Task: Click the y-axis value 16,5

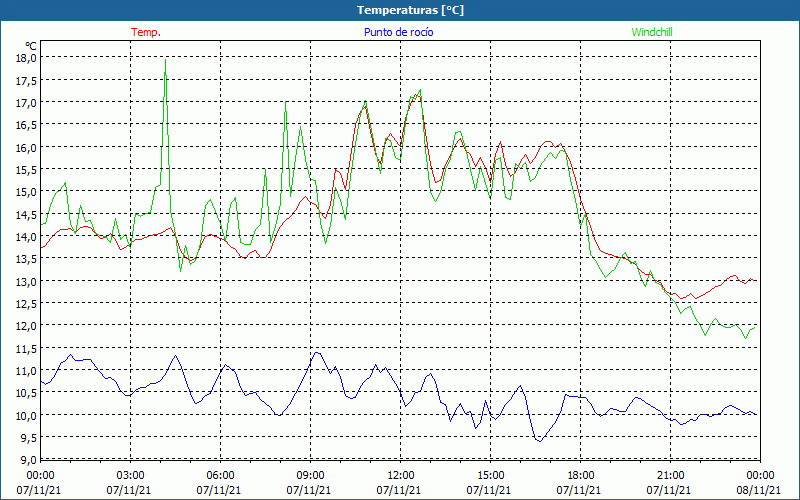Action: [26, 124]
